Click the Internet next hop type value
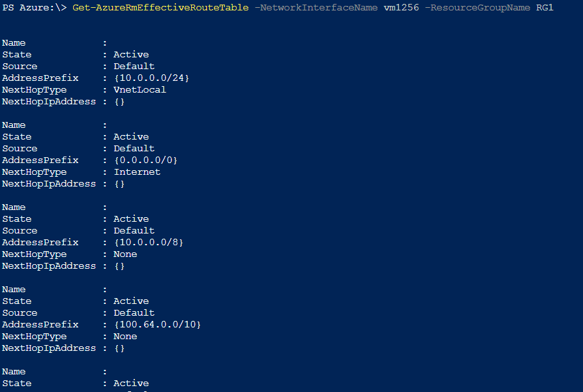 click(x=137, y=172)
